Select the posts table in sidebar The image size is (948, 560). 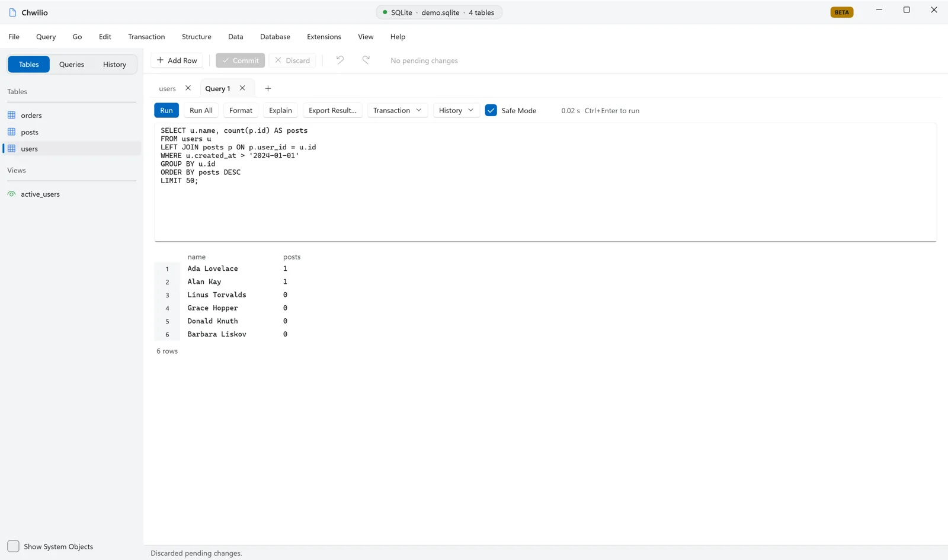pos(72,132)
